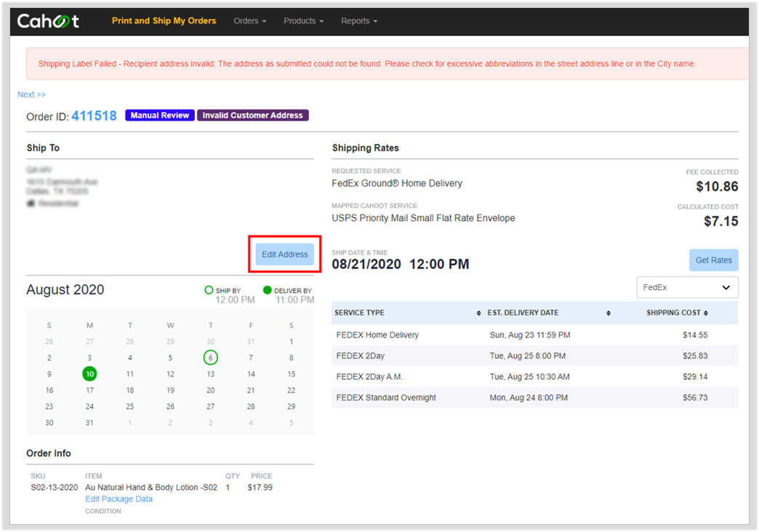The image size is (759, 532).
Task: Open the FedEx carrier dropdown
Action: [x=687, y=288]
